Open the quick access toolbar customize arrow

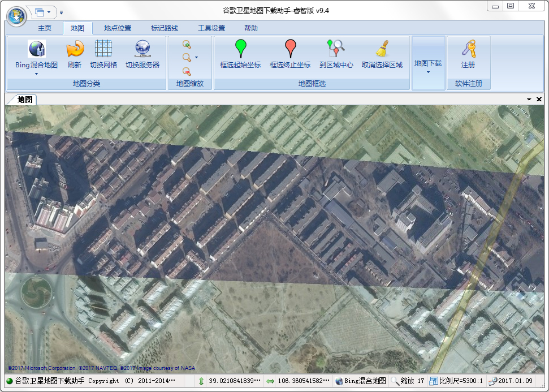point(61,12)
